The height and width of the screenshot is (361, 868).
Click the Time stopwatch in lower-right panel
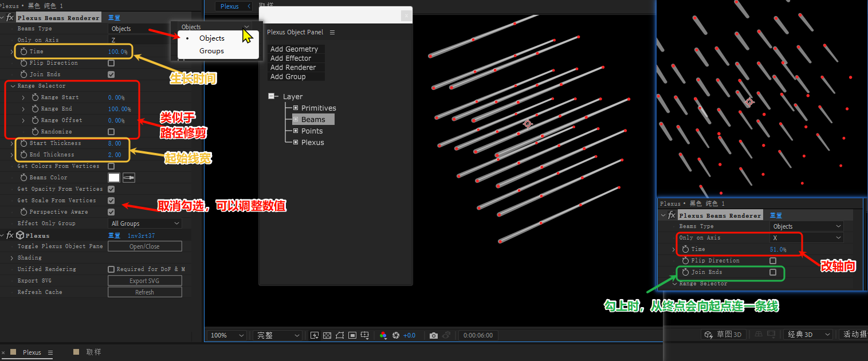tap(685, 249)
